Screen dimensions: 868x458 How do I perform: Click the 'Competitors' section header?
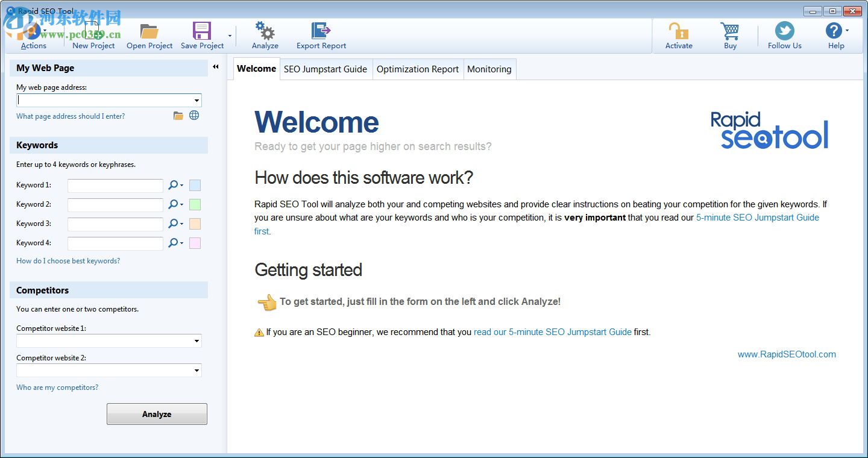[x=108, y=290]
